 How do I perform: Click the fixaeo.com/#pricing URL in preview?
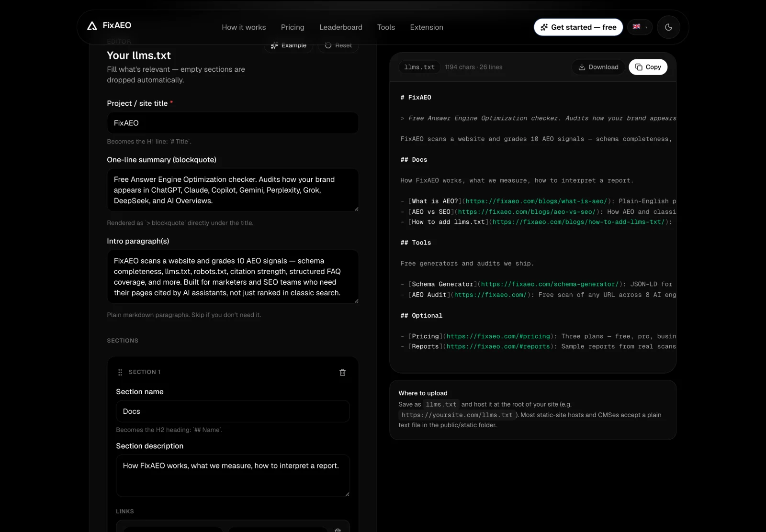498,336
